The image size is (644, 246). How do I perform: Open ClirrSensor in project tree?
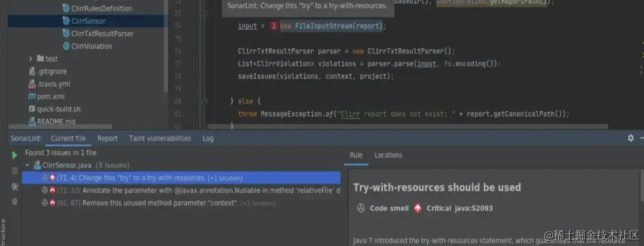(88, 21)
